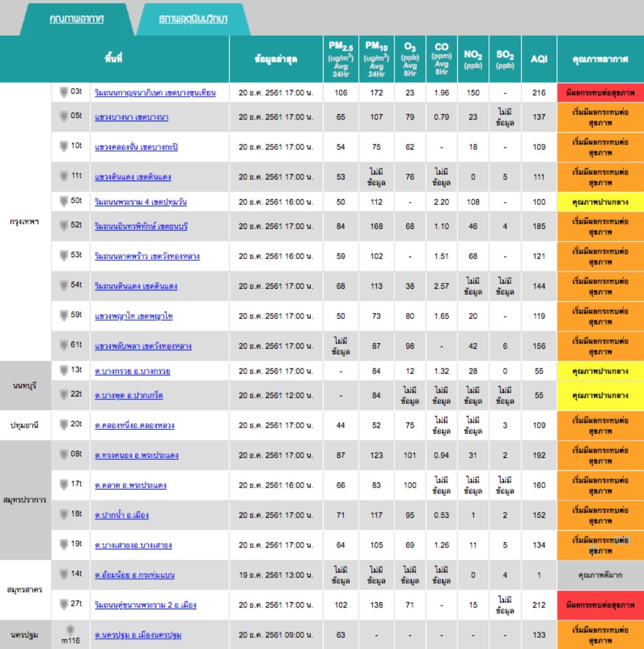Select the 61t station marker icon
This screenshot has height=649, width=644.
coord(63,345)
